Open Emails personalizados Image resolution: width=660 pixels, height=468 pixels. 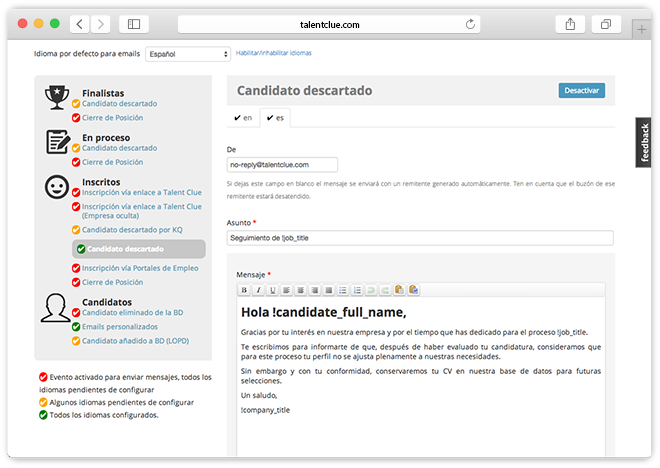point(120,327)
